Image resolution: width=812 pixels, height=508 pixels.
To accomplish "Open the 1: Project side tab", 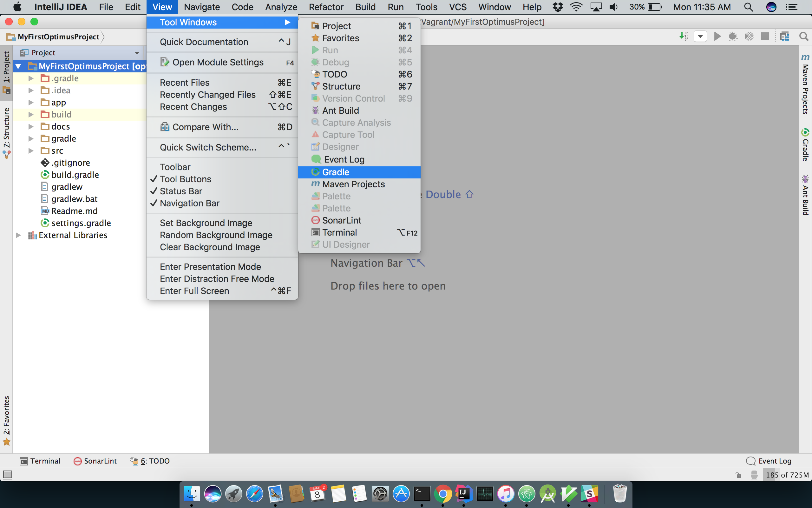I will (x=6, y=72).
